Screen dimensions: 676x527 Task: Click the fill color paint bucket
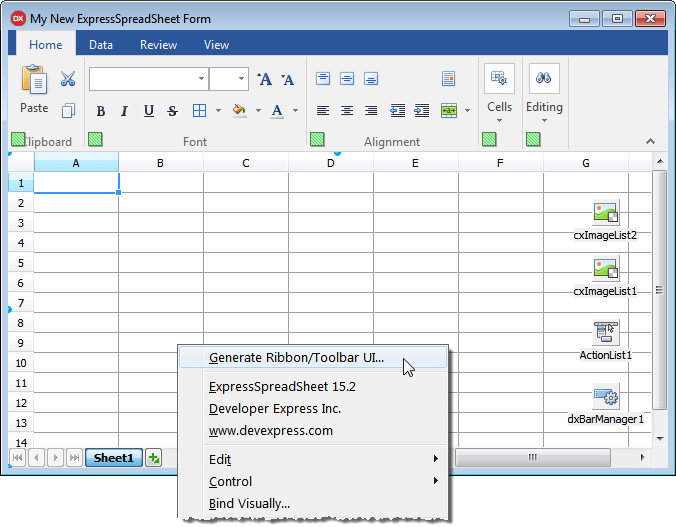[x=238, y=111]
